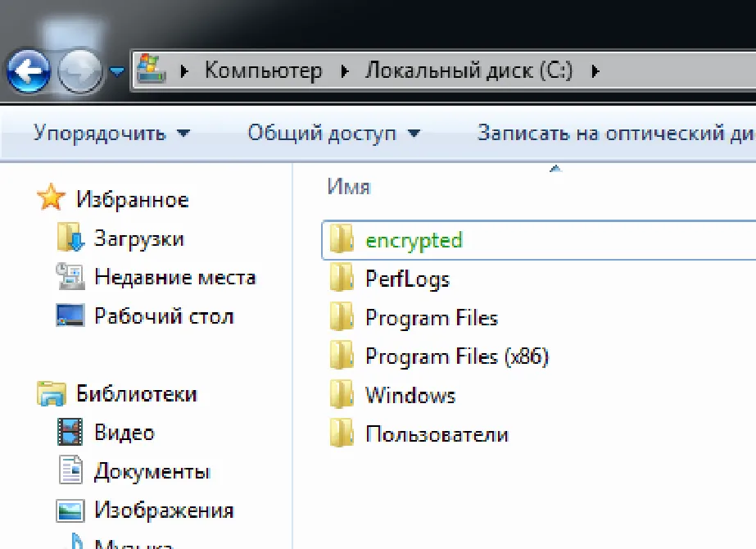Open the Упорядочить menu
This screenshot has height=549, width=756.
(x=112, y=133)
